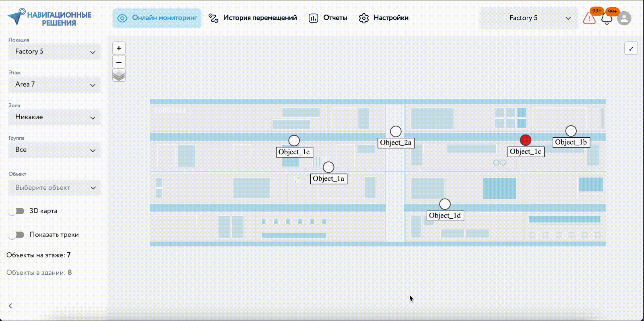Select the Object_1b marker circle
This screenshot has height=321, width=644.
571,131
